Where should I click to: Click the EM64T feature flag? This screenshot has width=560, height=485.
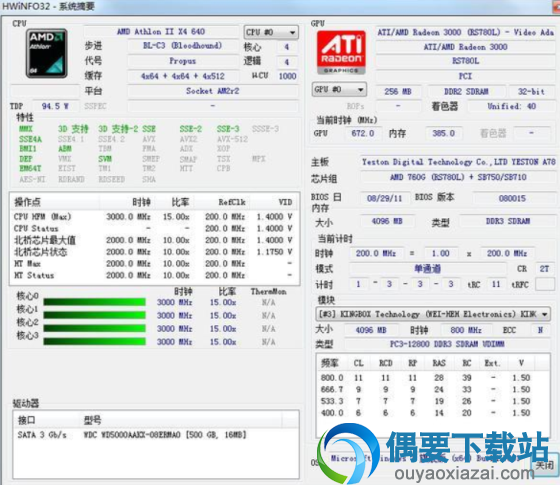(30, 168)
